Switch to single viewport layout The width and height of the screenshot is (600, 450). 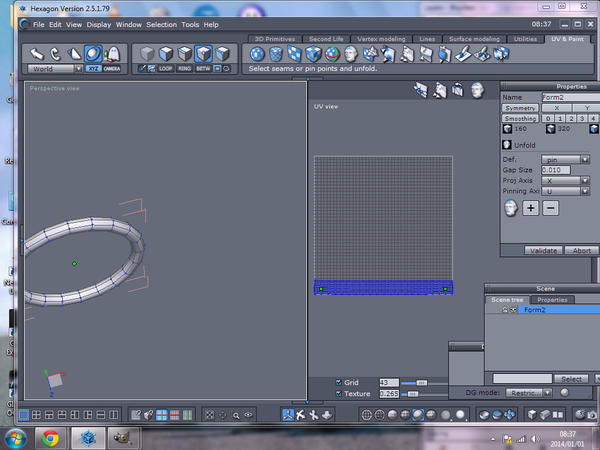[24, 415]
